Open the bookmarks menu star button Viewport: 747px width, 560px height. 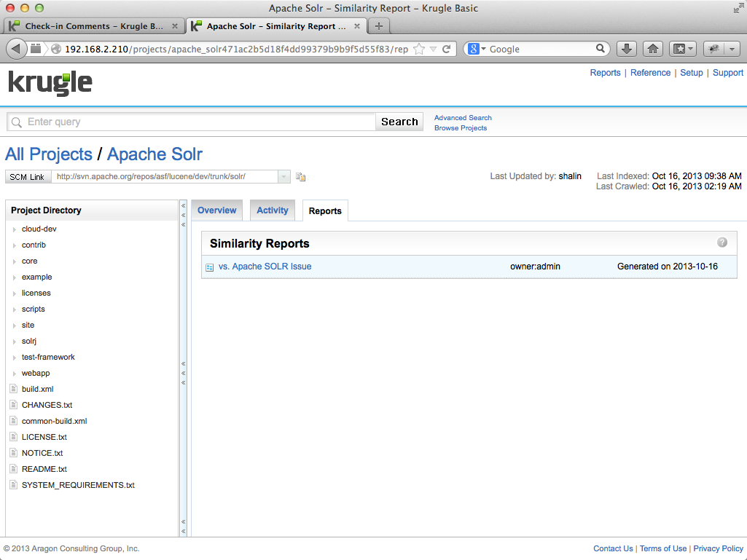pos(683,49)
